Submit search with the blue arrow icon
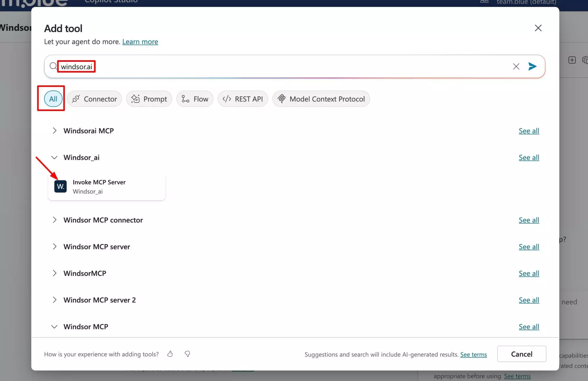 (x=532, y=67)
